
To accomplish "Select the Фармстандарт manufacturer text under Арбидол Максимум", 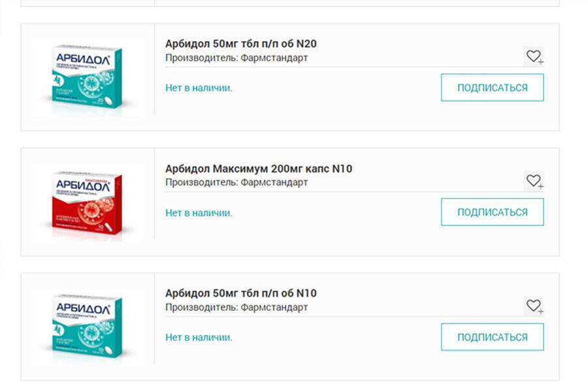I will click(x=274, y=182).
